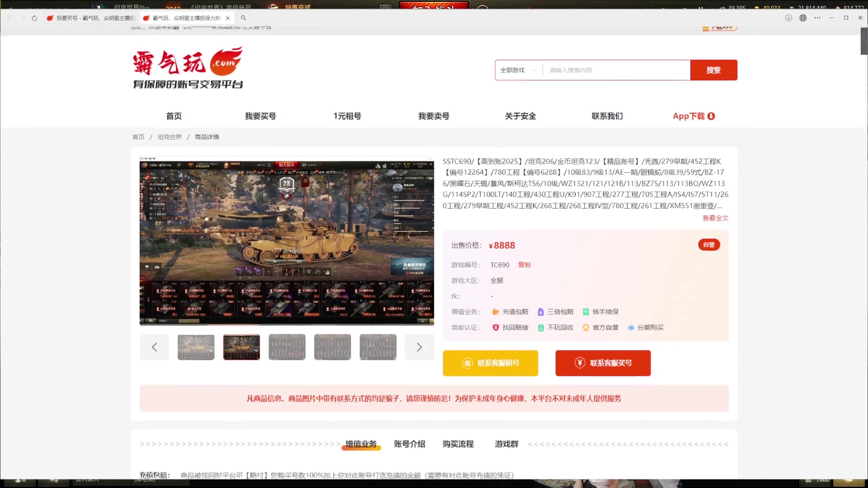Open 我要买号 nav menu item
Viewport: 868px width, 488px height.
260,116
